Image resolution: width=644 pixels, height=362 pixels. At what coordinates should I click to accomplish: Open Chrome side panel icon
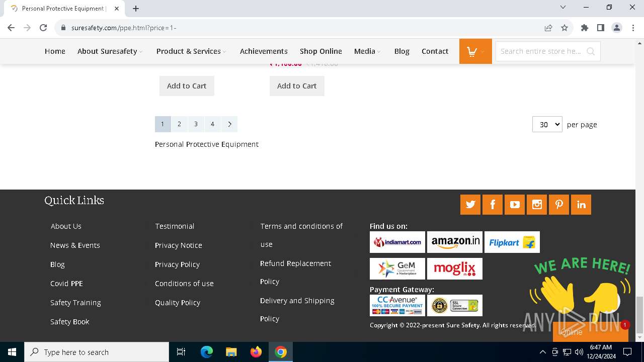point(601,28)
